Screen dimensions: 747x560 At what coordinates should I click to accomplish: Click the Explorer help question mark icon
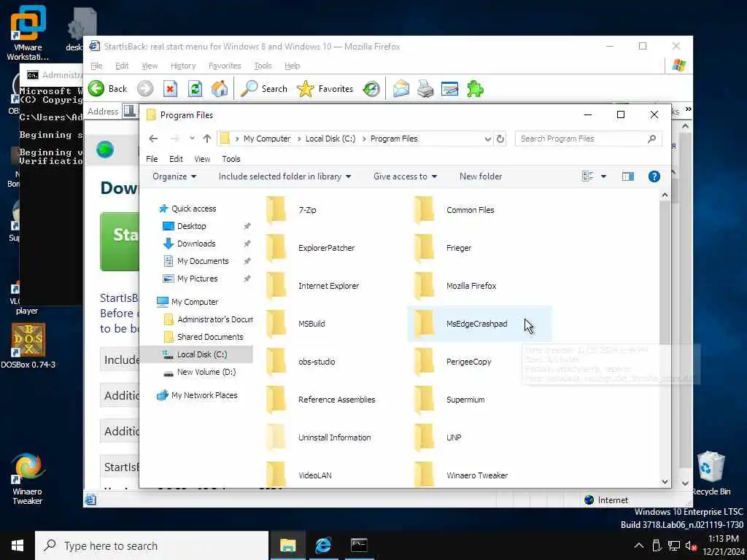click(x=654, y=176)
